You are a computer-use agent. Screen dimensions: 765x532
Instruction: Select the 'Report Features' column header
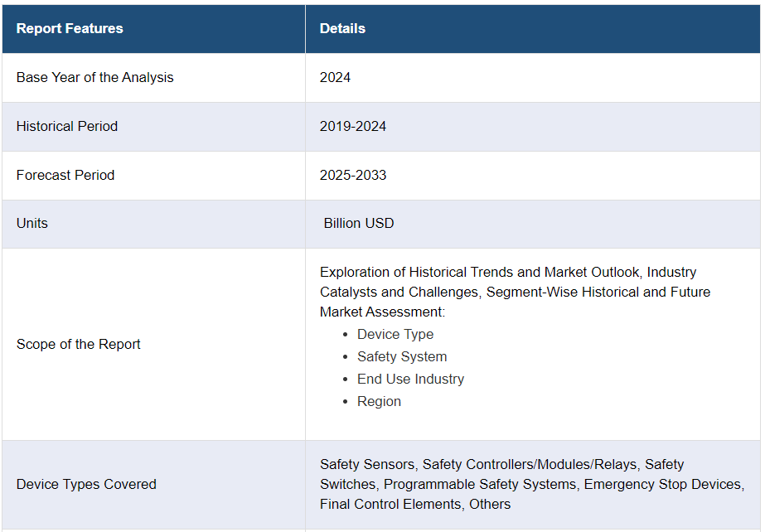(x=153, y=29)
